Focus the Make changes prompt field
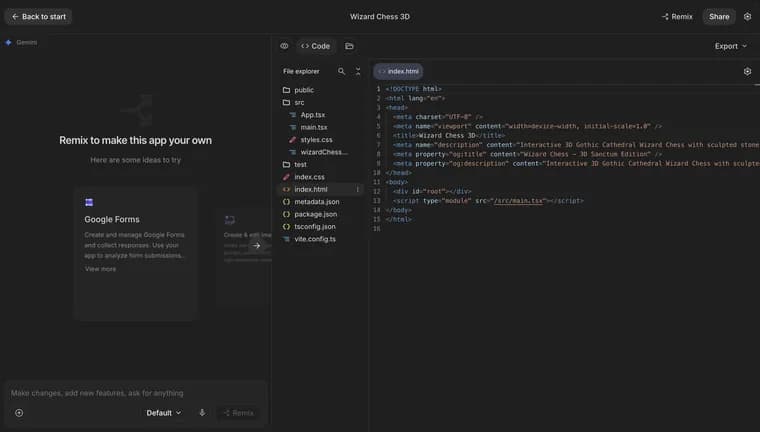This screenshot has width=760, height=432. pyautogui.click(x=136, y=393)
